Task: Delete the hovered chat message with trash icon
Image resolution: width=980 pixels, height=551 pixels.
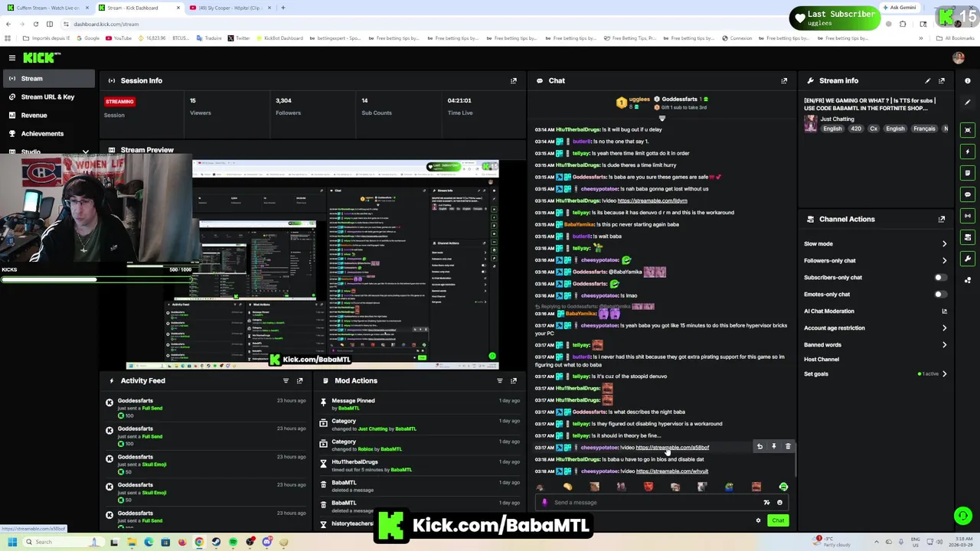Action: [788, 446]
